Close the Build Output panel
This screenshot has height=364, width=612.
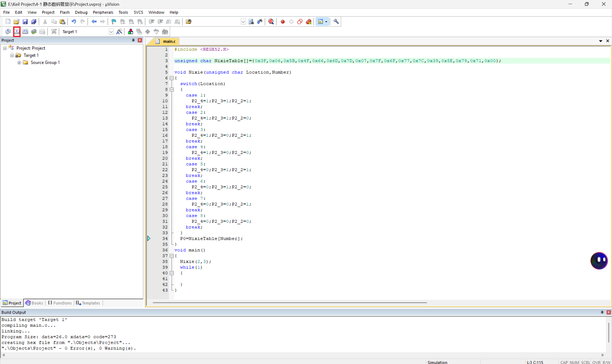(x=608, y=312)
